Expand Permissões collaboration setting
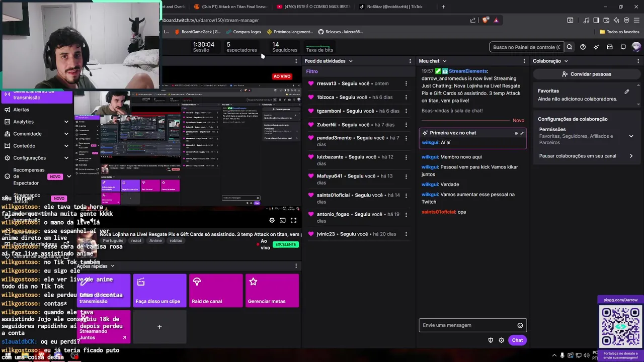644x362 pixels. (x=631, y=136)
